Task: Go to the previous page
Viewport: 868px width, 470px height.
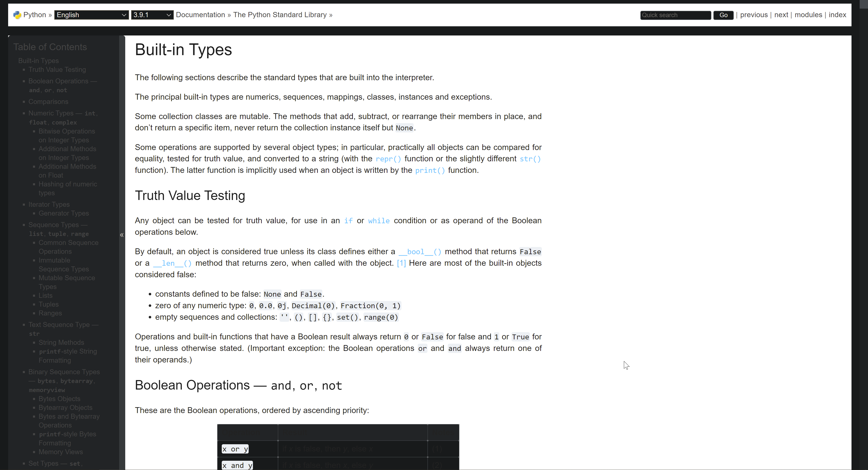Action: coord(753,14)
